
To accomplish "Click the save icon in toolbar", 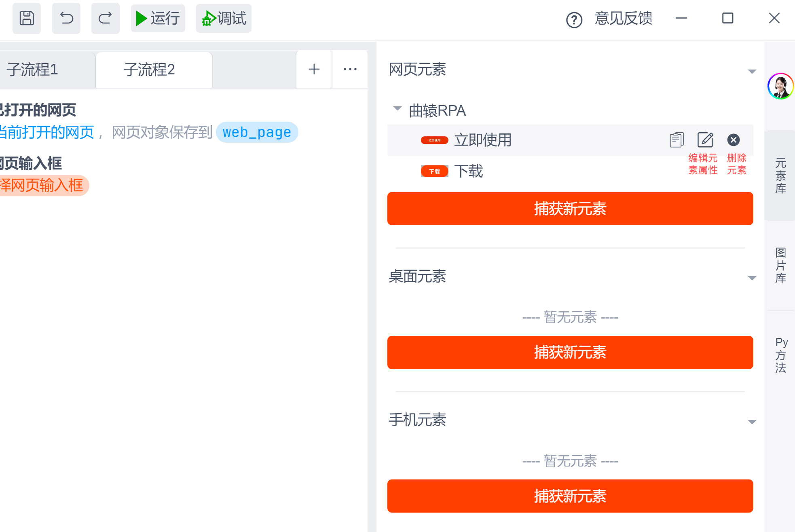I will tap(27, 18).
